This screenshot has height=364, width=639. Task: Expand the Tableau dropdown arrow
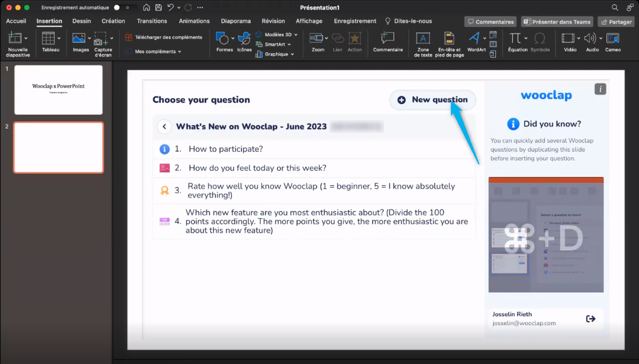pyautogui.click(x=59, y=38)
